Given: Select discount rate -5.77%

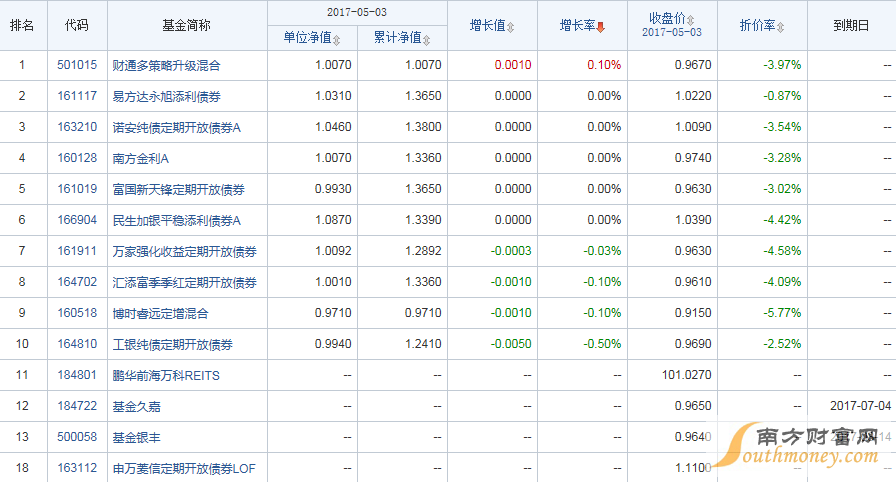Looking at the screenshot, I should 782,313.
